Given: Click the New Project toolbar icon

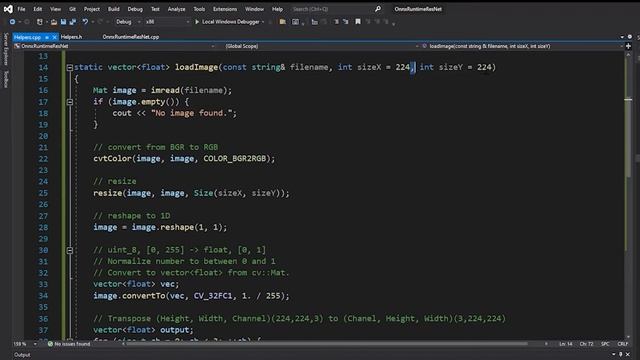Looking at the screenshot, I should (39, 22).
